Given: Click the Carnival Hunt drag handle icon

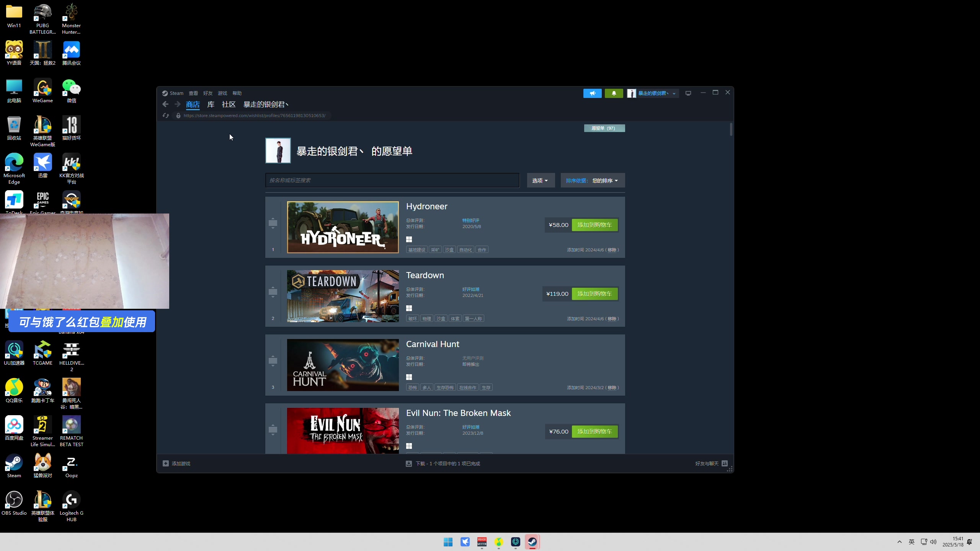Looking at the screenshot, I should coord(273,361).
